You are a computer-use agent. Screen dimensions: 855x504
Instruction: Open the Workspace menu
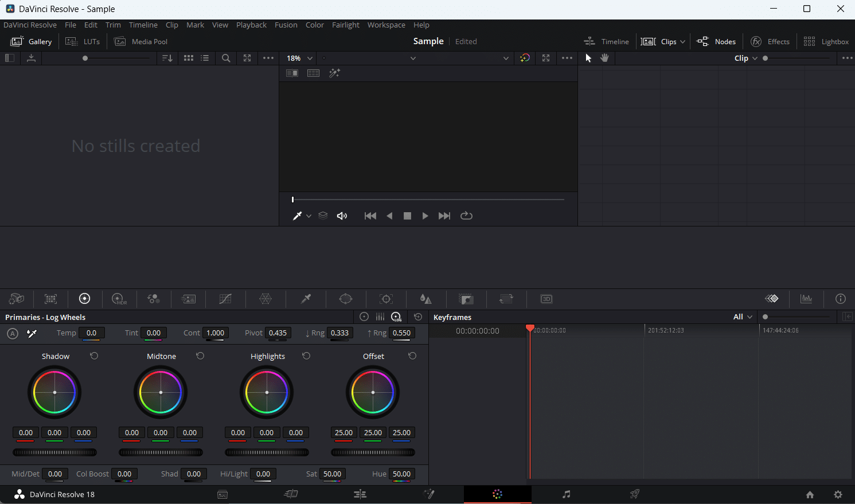click(386, 25)
